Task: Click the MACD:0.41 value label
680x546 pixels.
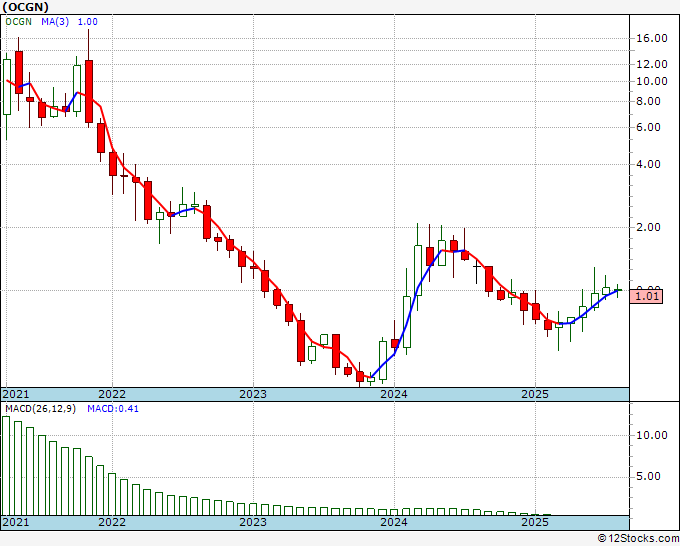Action: point(113,409)
